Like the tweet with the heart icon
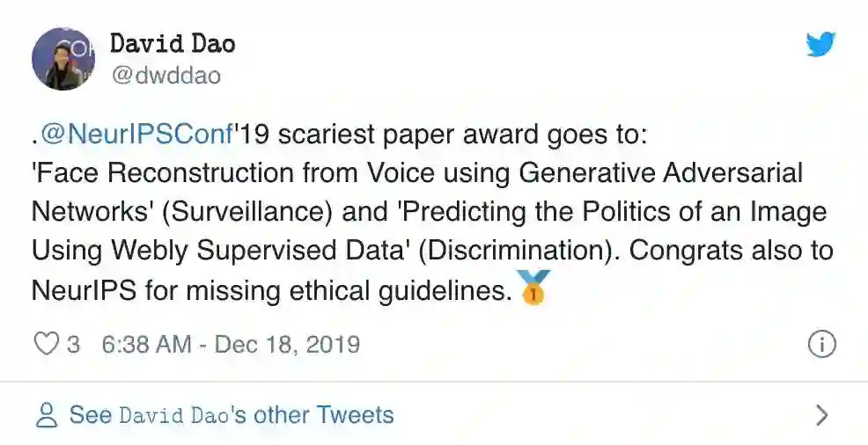This screenshot has height=445, width=868. coord(45,343)
